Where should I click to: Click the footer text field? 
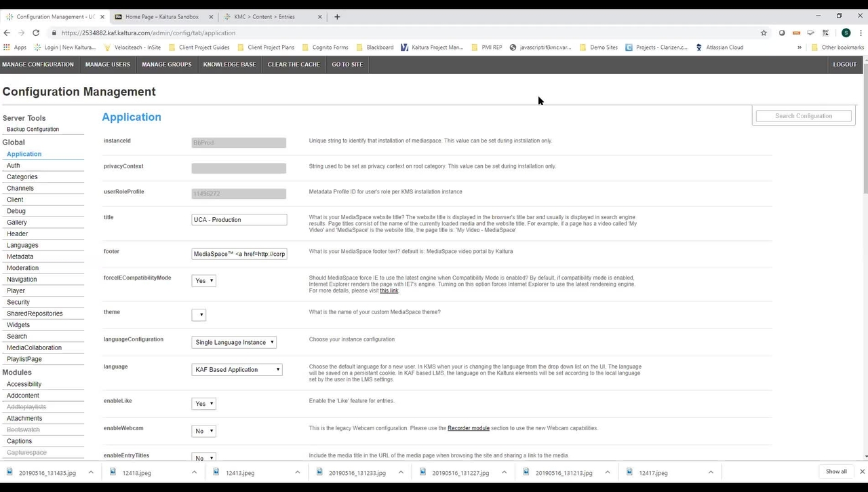239,254
